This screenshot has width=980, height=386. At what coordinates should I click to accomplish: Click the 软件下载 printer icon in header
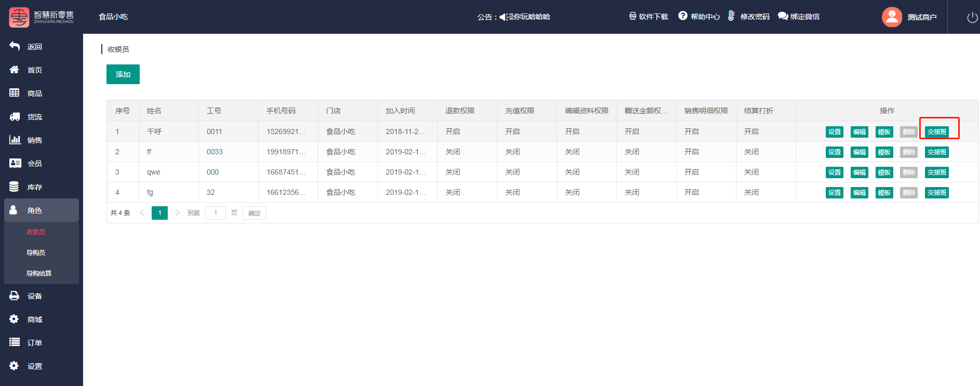(x=633, y=16)
